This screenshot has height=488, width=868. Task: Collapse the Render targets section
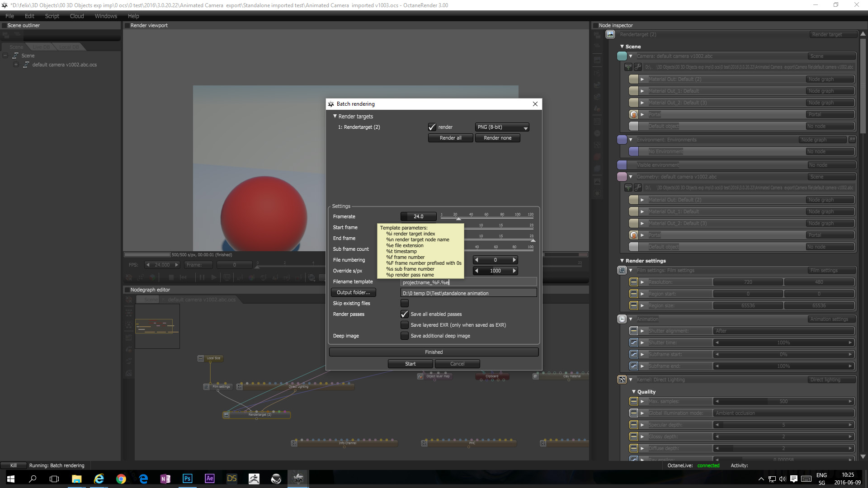point(335,116)
